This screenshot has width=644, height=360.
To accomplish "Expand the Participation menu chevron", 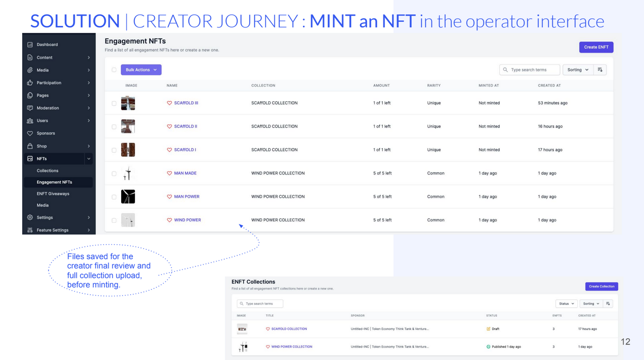I will 89,83.
